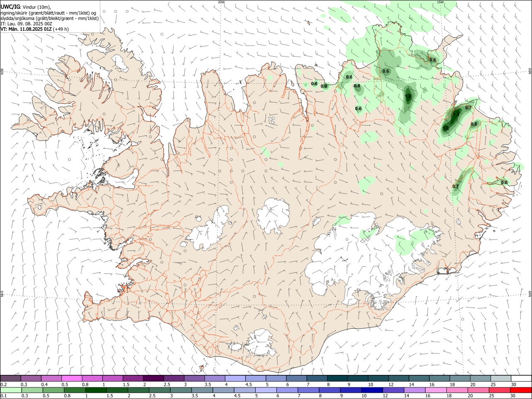Click the darkest green swatch at 1 in bottom legend row

pyautogui.click(x=96, y=390)
